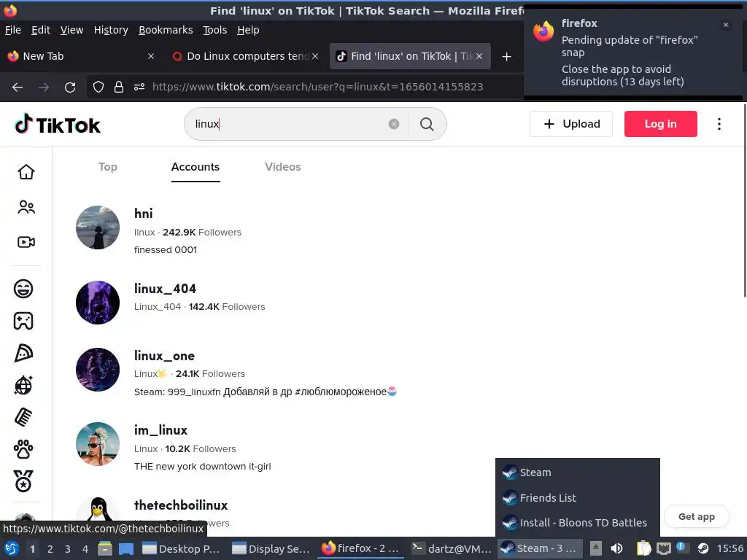This screenshot has width=747, height=560.
Task: Select the Animals paw print category
Action: click(x=23, y=449)
